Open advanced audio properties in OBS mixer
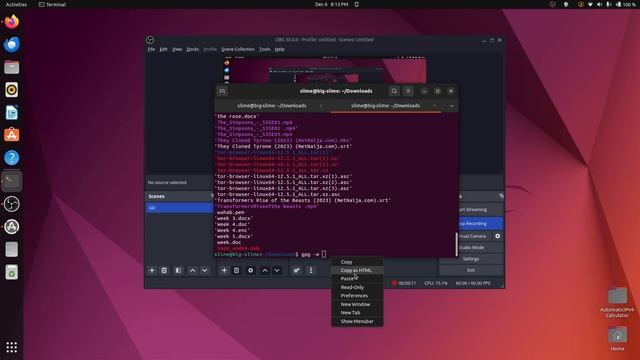 (x=297, y=270)
